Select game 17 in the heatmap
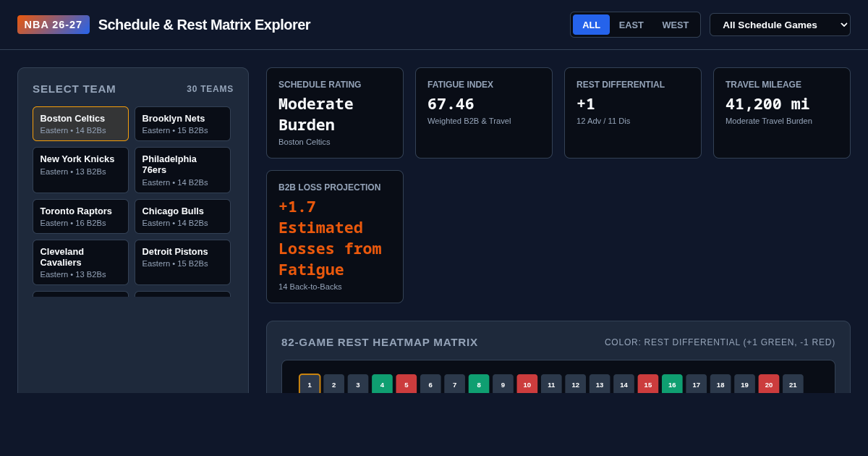The height and width of the screenshot is (456, 868). pyautogui.click(x=697, y=384)
